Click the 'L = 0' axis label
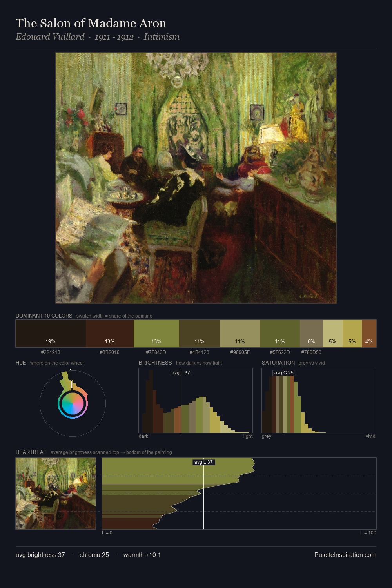The width and height of the screenshot is (392, 588). coord(107,532)
